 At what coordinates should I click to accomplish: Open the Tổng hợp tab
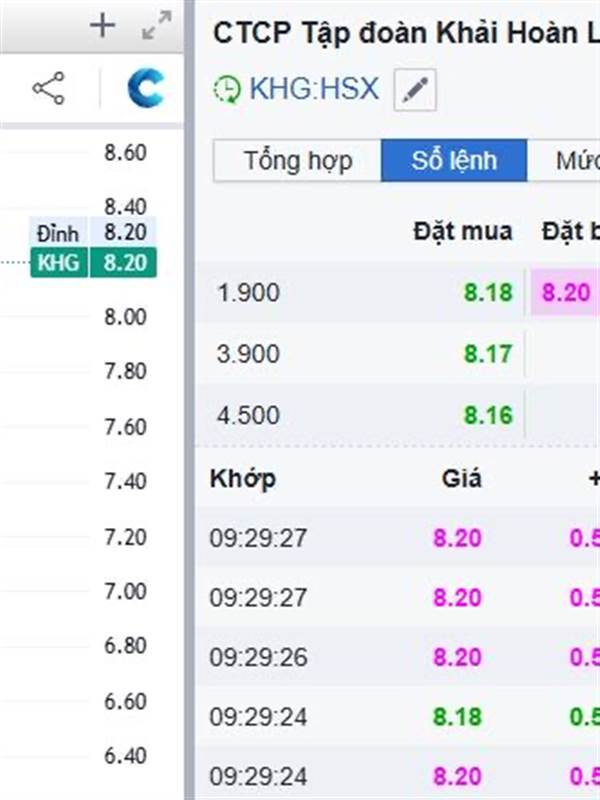[x=297, y=161]
